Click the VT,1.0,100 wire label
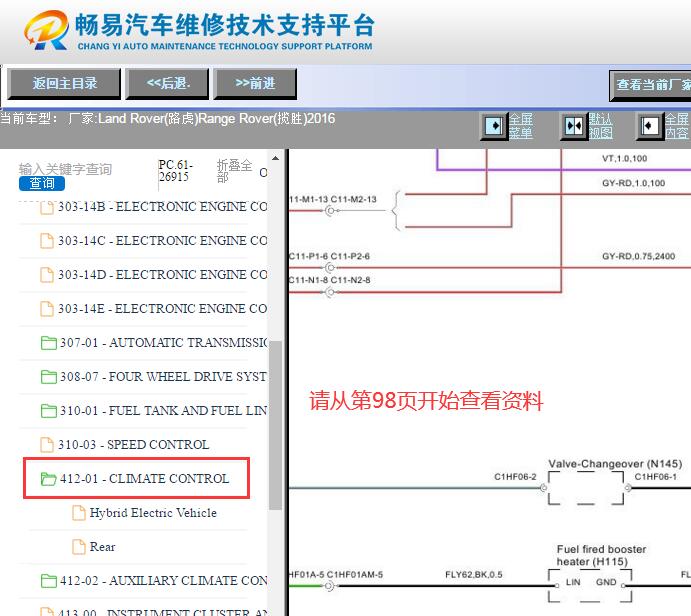691x616 pixels. pos(624,159)
